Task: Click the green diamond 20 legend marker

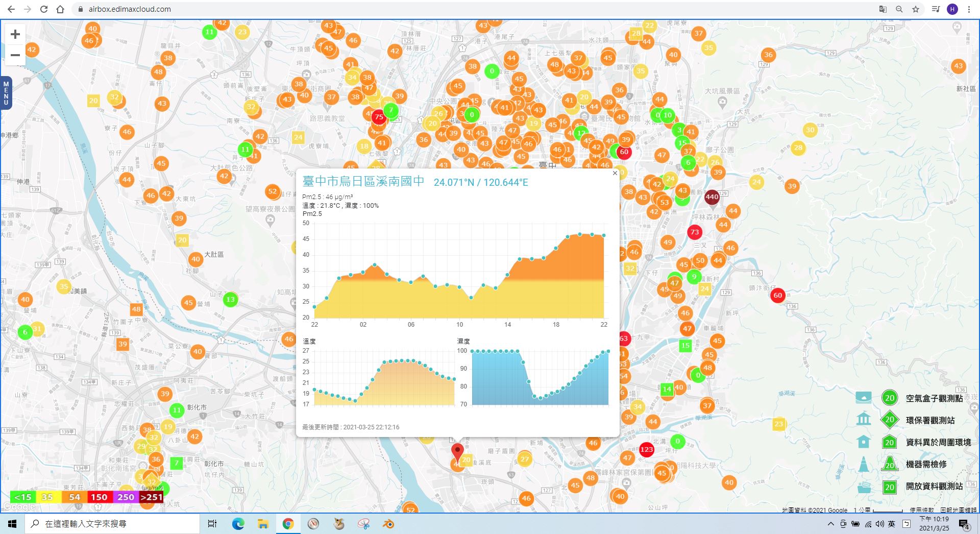Action: 890,420
